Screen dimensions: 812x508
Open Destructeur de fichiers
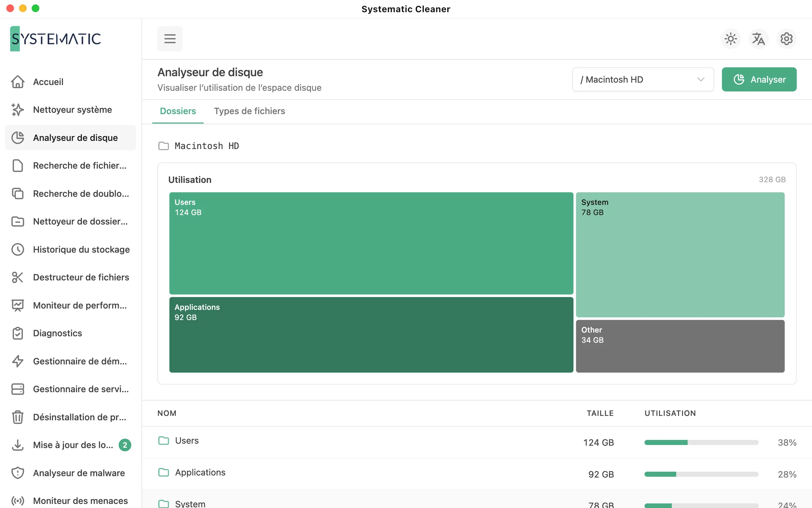click(x=70, y=277)
